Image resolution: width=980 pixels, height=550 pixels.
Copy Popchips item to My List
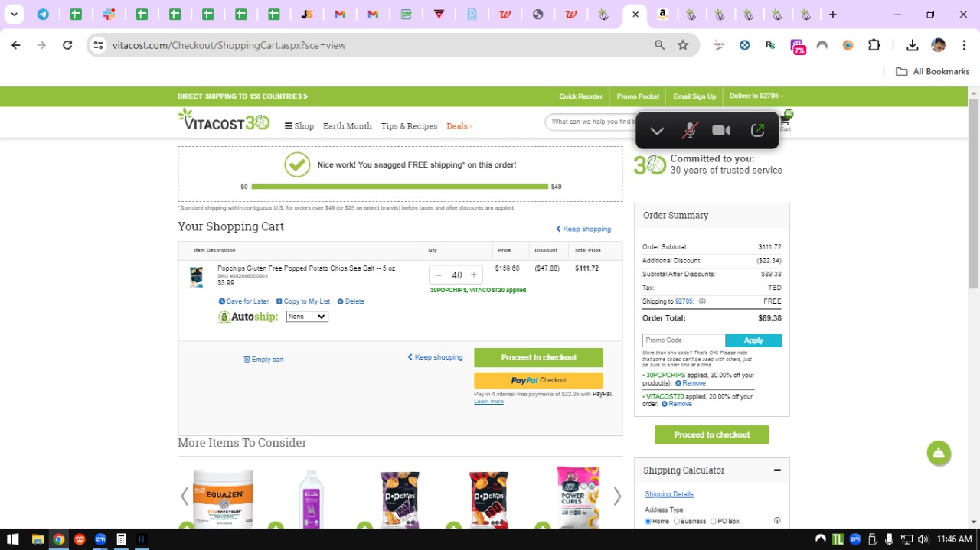tap(303, 301)
